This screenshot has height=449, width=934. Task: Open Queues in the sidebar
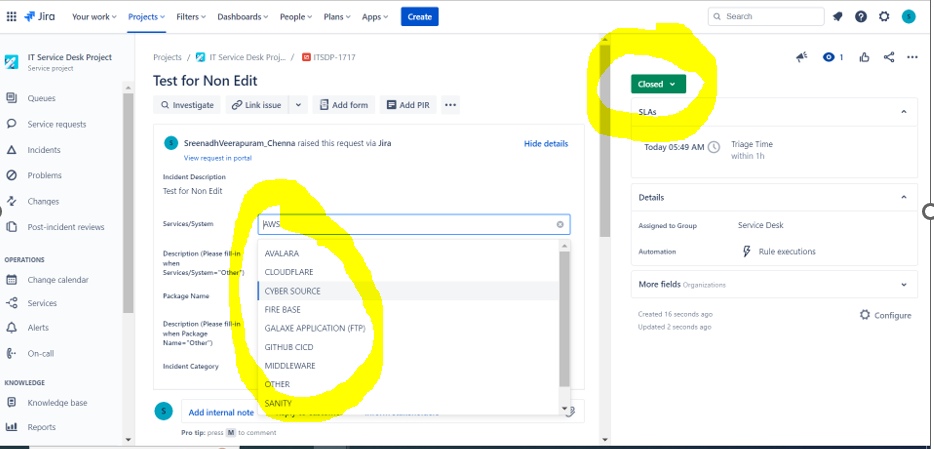tap(41, 98)
